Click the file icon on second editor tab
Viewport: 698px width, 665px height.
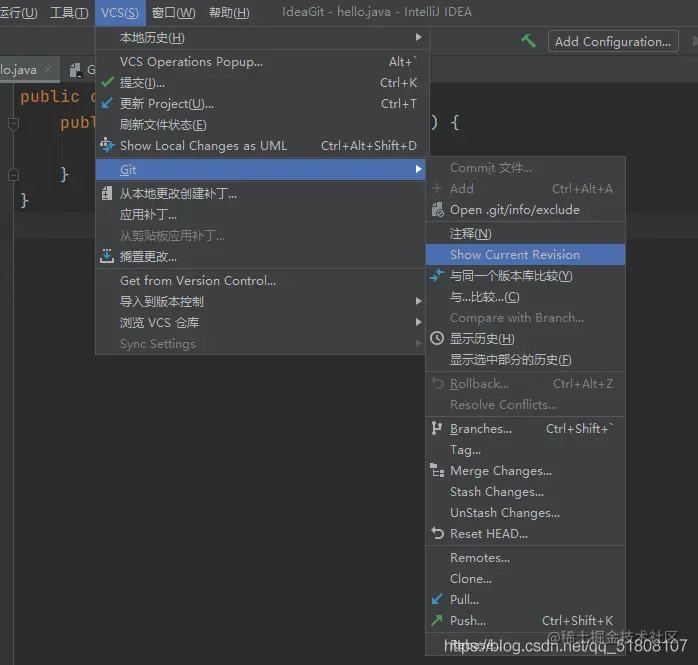click(76, 70)
